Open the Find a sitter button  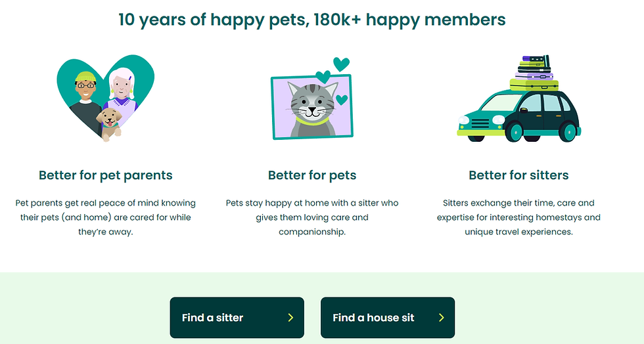point(237,318)
